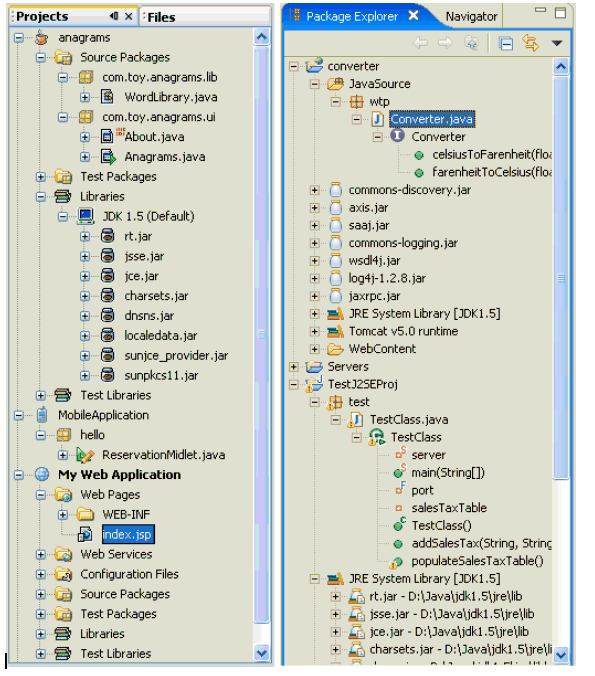Expand the Test Packages node under anagrams

(41, 177)
